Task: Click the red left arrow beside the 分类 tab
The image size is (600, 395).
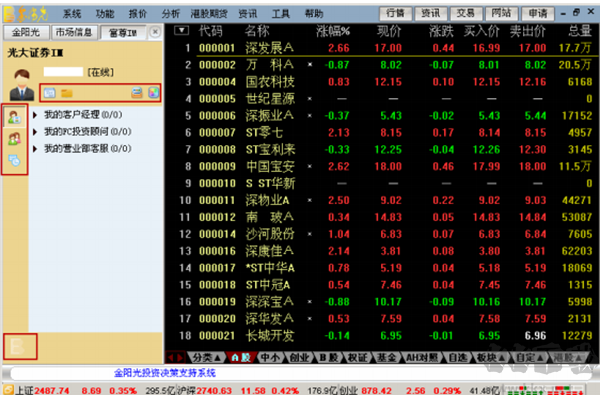Action: (171, 357)
